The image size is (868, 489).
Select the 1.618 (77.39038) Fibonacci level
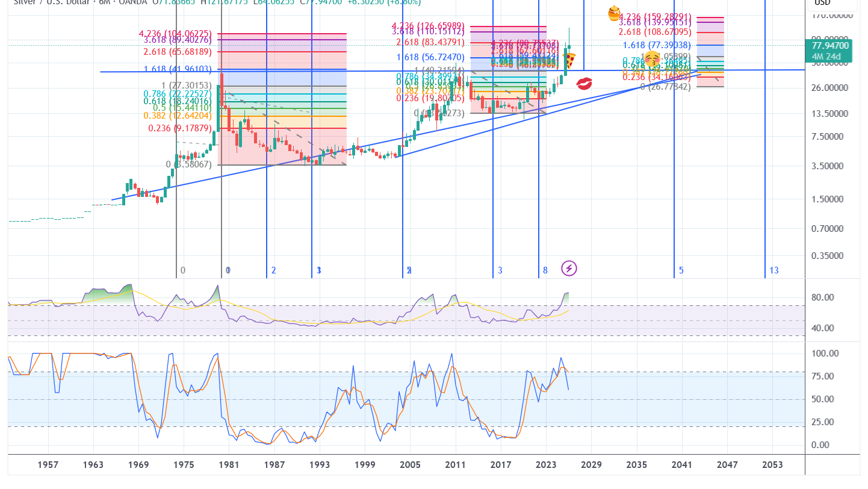click(656, 45)
